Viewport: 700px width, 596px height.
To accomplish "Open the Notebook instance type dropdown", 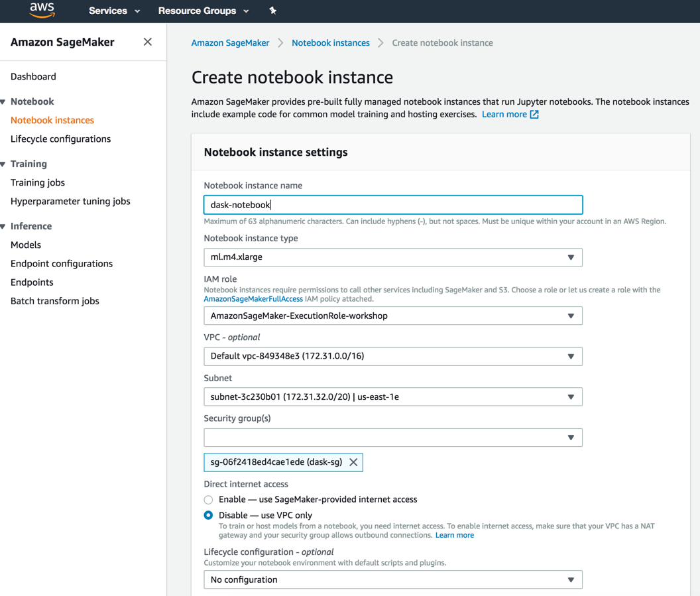I will pos(392,257).
